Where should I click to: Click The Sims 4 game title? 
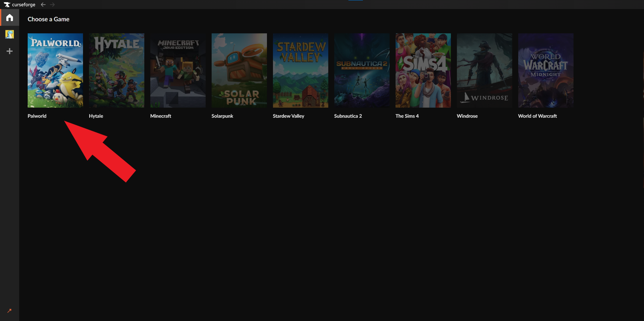click(407, 116)
